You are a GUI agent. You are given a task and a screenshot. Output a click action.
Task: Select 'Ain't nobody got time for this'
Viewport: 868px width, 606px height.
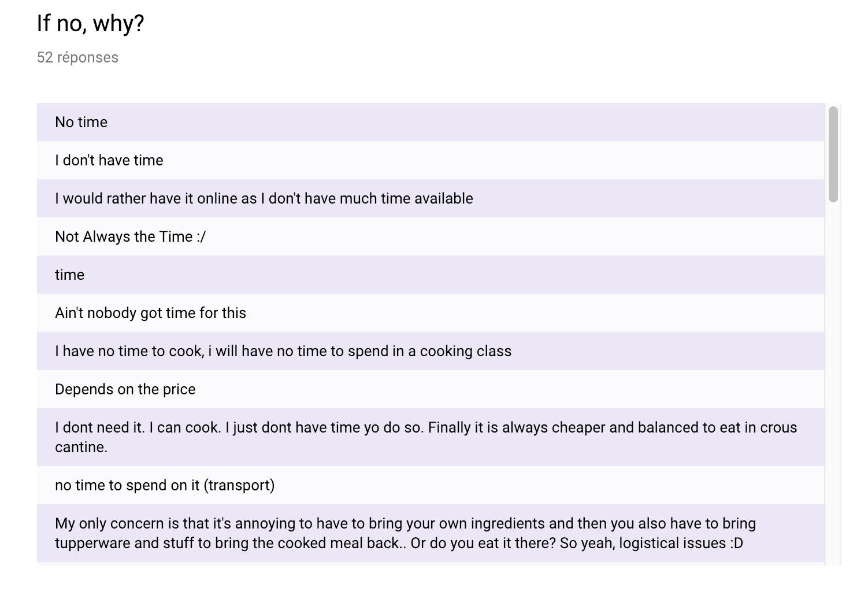pyautogui.click(x=431, y=313)
